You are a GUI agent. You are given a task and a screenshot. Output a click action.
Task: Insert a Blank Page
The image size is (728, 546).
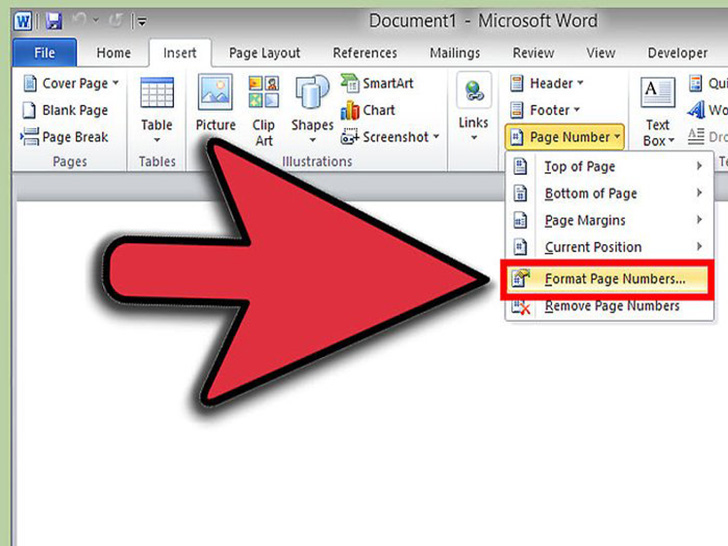[x=65, y=110]
